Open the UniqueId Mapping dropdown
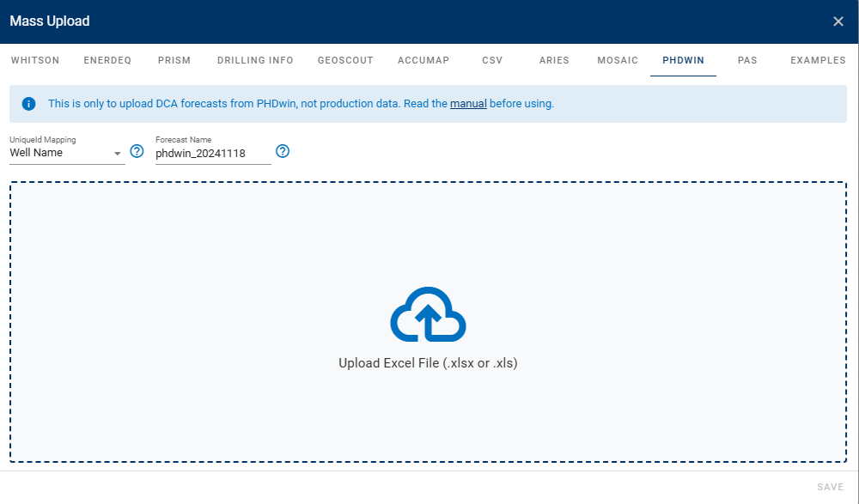 click(x=116, y=152)
